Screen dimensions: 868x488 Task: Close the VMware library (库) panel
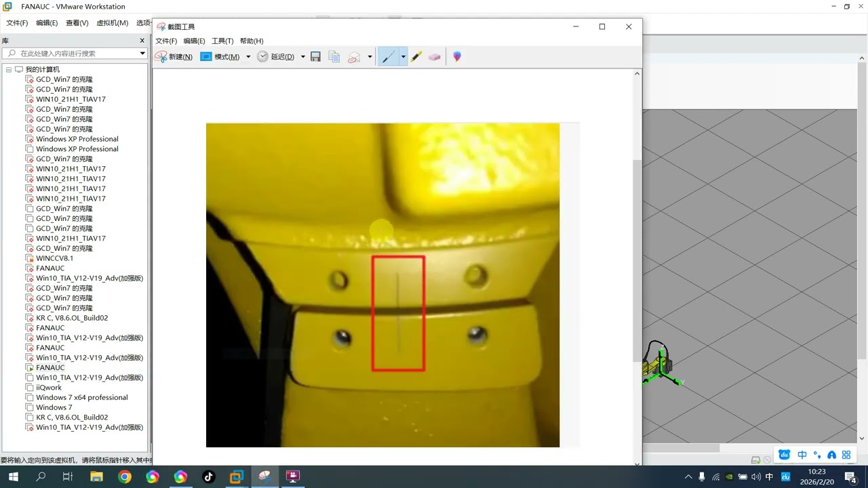coord(143,41)
